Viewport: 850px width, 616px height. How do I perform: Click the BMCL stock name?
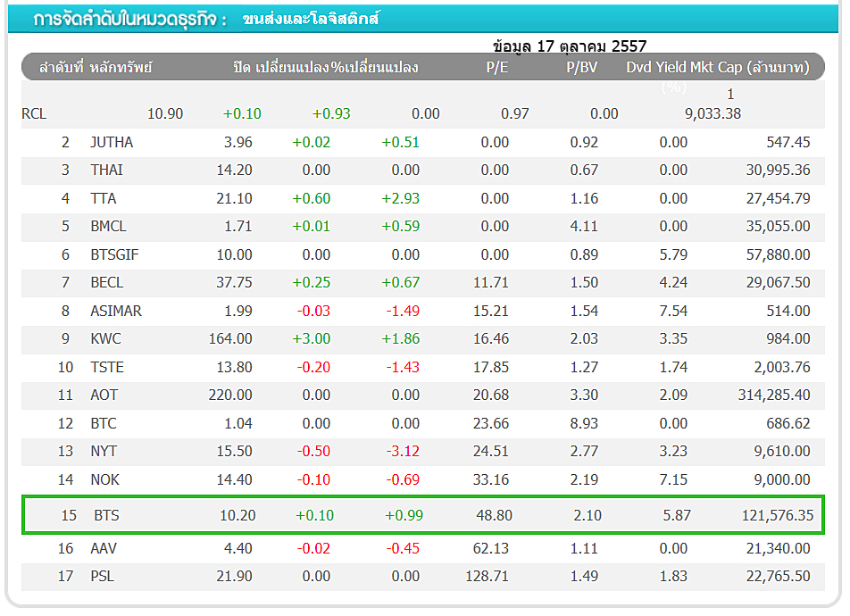(108, 227)
